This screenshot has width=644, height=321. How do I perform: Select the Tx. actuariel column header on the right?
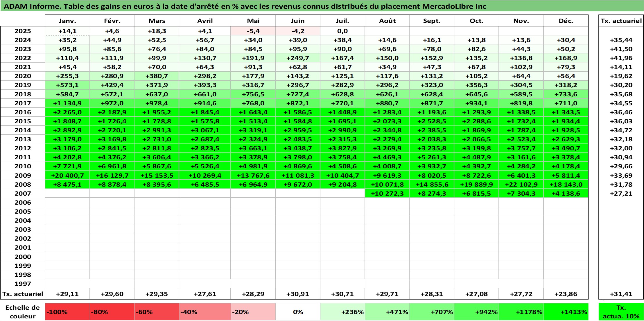tap(621, 21)
